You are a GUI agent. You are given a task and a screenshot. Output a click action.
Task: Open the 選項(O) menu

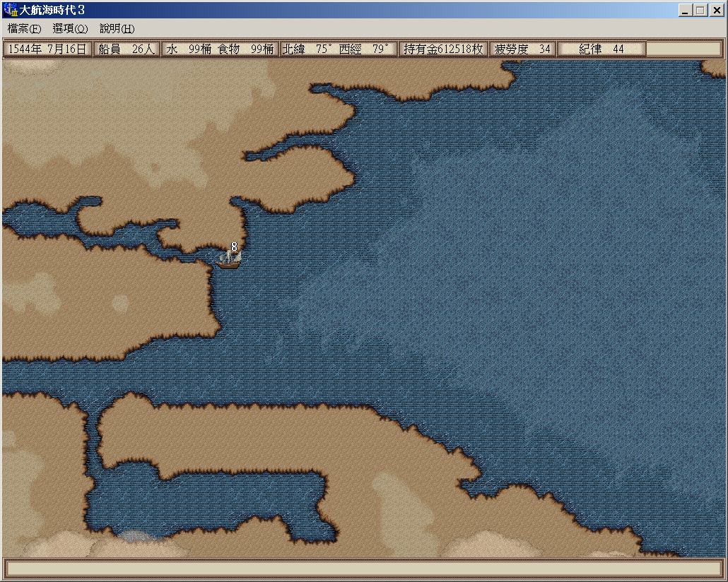click(70, 29)
